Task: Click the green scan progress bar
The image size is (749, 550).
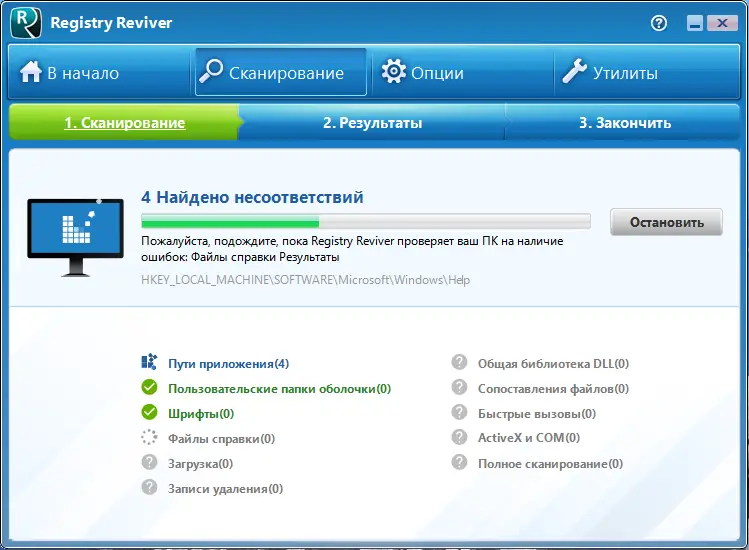Action: click(366, 221)
